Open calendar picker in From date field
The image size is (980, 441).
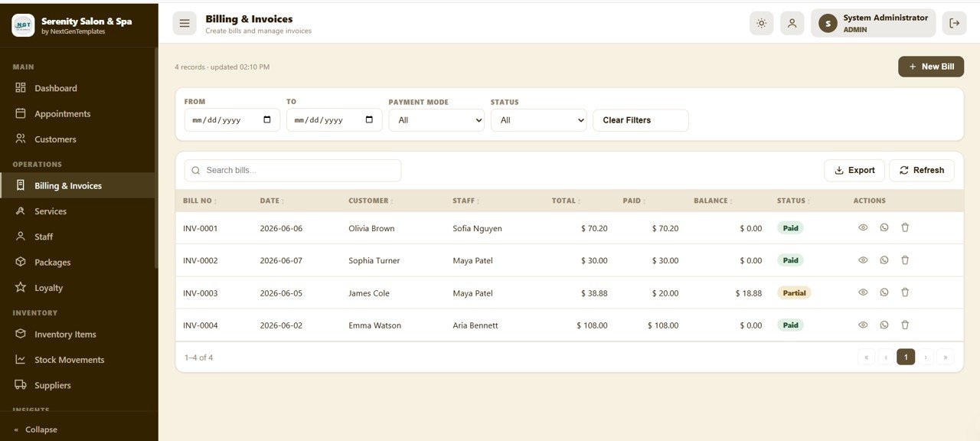[266, 120]
